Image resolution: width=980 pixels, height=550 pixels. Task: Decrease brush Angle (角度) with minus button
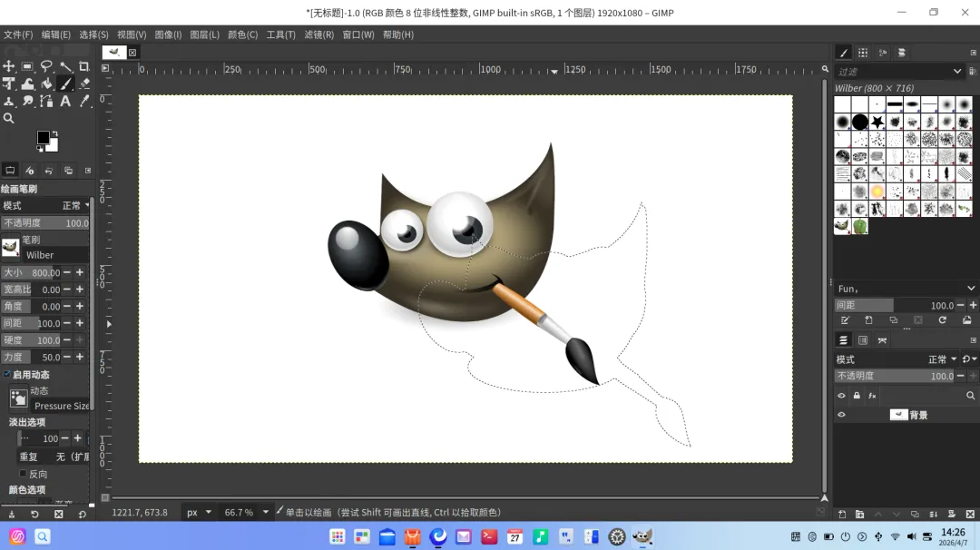coord(67,306)
